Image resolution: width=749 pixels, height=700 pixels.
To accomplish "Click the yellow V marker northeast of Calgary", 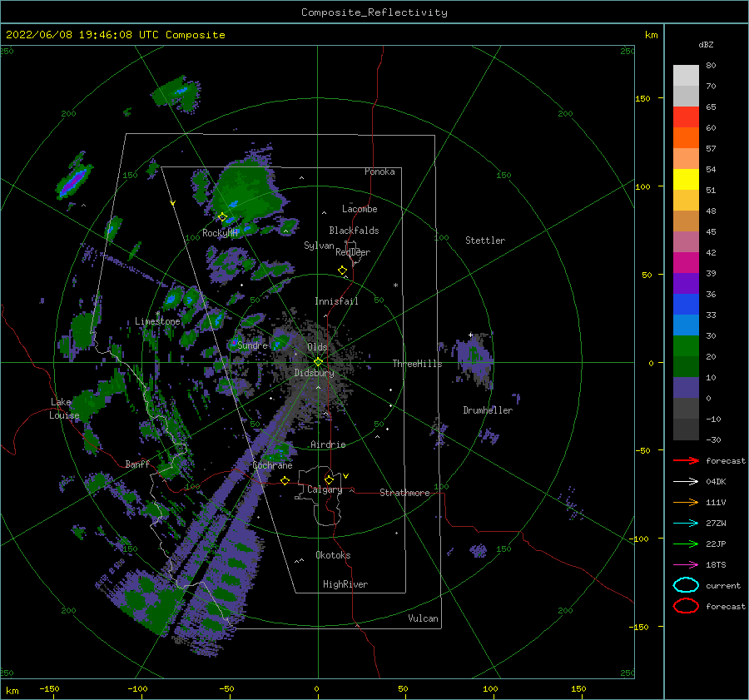I will [x=346, y=476].
